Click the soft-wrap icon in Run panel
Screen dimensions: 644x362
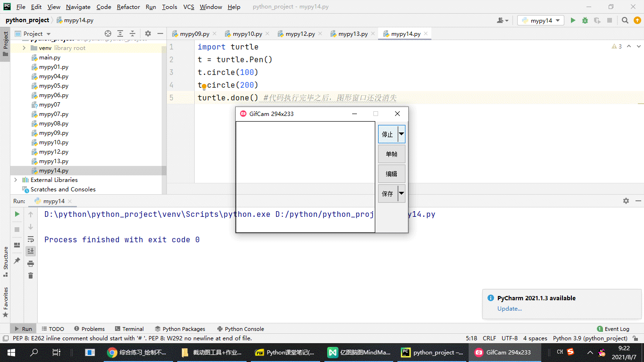click(x=31, y=239)
